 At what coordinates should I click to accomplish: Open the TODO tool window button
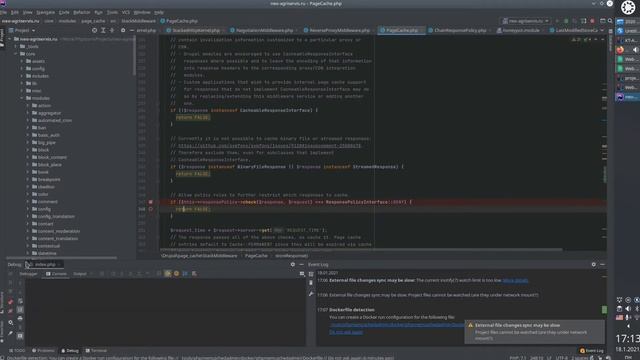17,351
